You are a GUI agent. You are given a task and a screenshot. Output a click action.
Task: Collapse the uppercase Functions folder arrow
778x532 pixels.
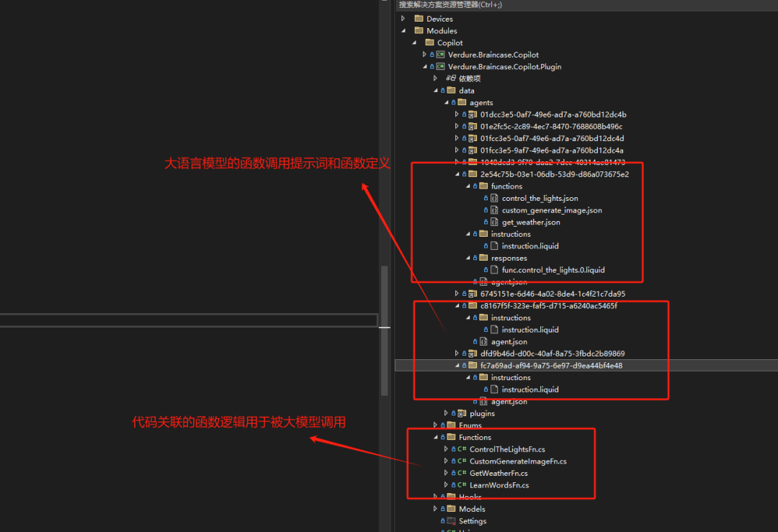tap(435, 437)
